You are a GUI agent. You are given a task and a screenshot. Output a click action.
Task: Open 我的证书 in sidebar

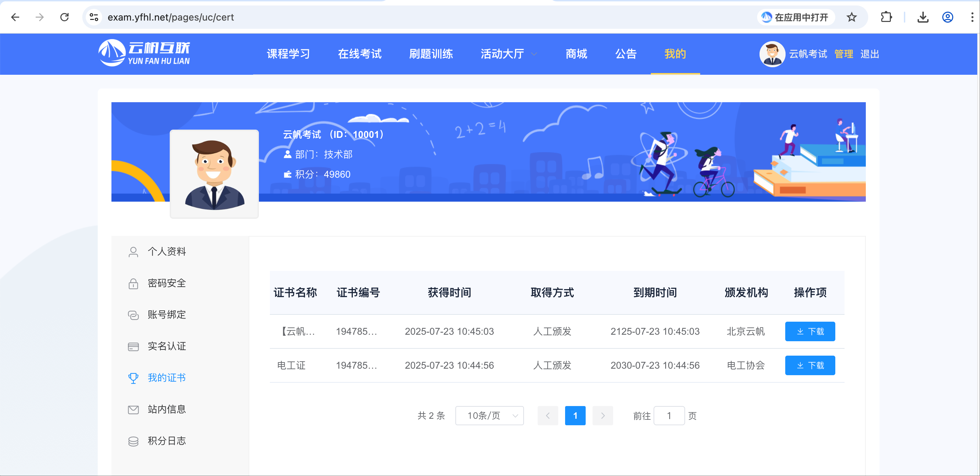click(167, 378)
